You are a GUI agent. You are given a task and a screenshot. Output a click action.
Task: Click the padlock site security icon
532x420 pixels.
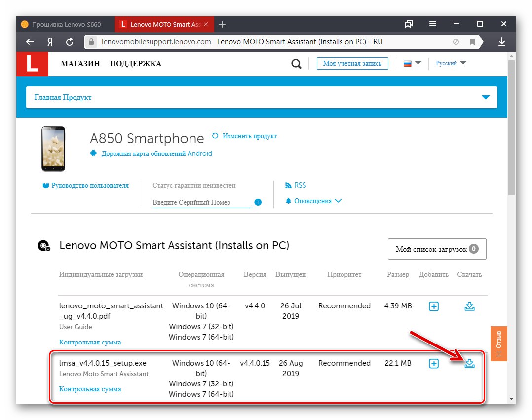(91, 42)
